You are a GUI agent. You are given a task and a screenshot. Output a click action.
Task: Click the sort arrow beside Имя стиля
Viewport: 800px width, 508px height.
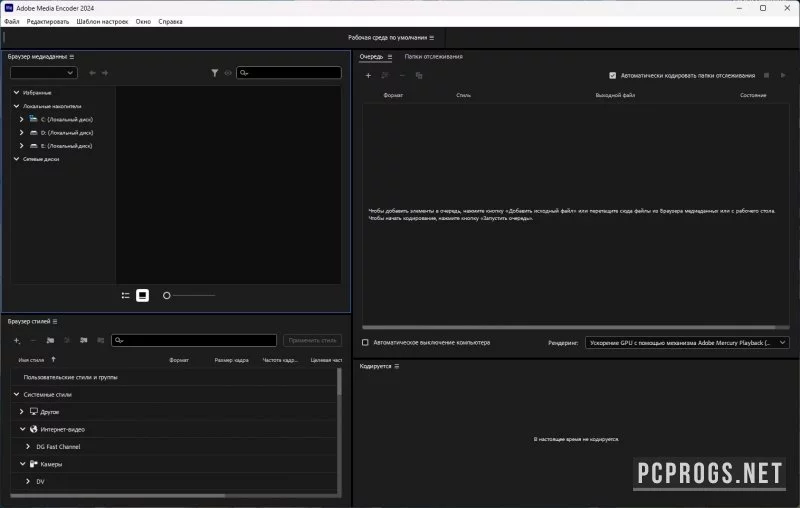click(x=54, y=360)
